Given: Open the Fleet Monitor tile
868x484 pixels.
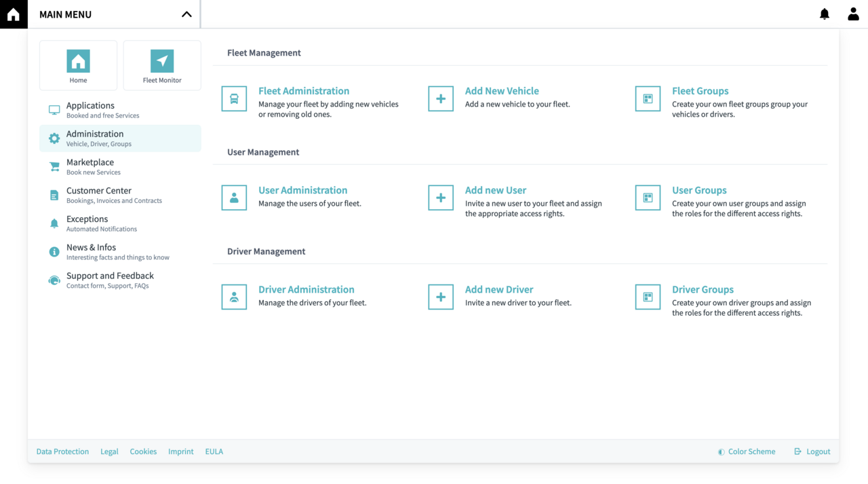Looking at the screenshot, I should coord(162,66).
